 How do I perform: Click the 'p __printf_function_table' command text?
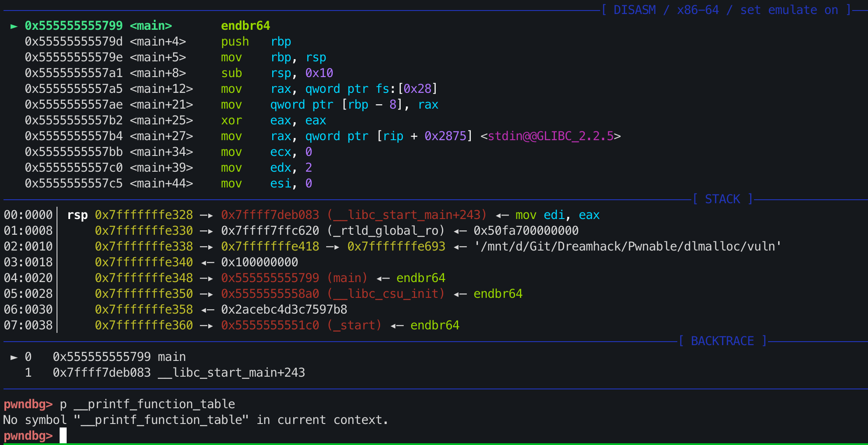click(147, 404)
